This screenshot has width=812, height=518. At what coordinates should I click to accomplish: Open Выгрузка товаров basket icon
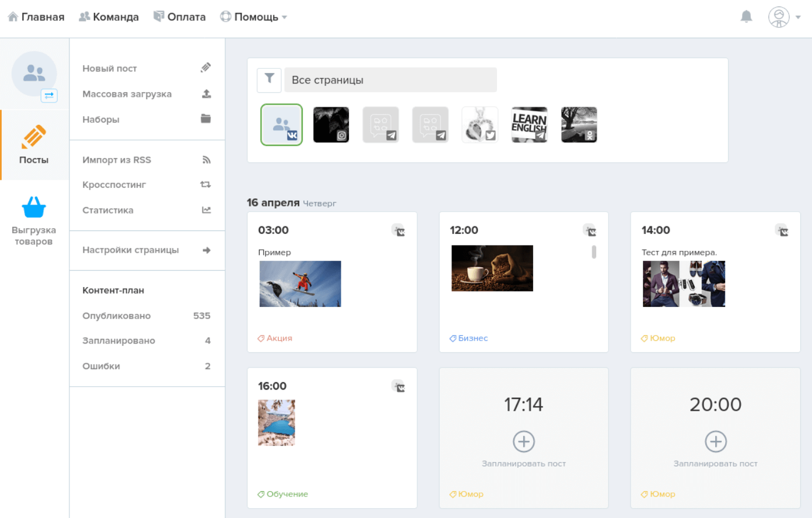(x=34, y=207)
